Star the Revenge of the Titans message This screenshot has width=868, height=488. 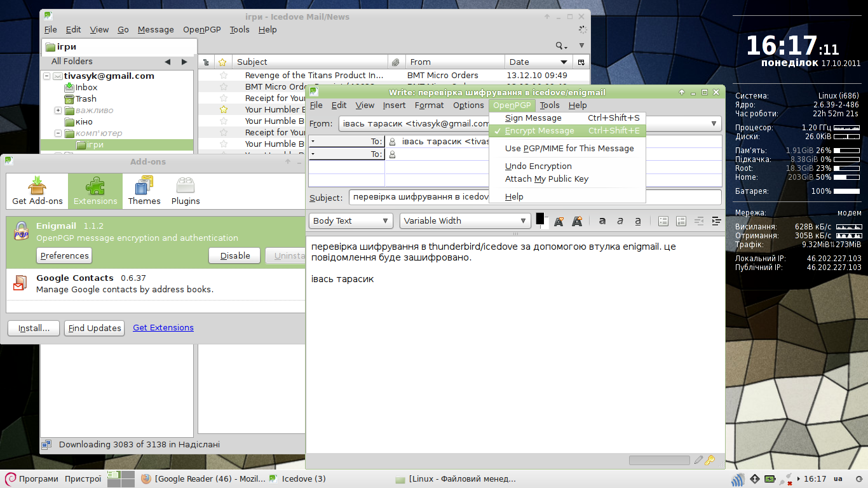click(223, 76)
